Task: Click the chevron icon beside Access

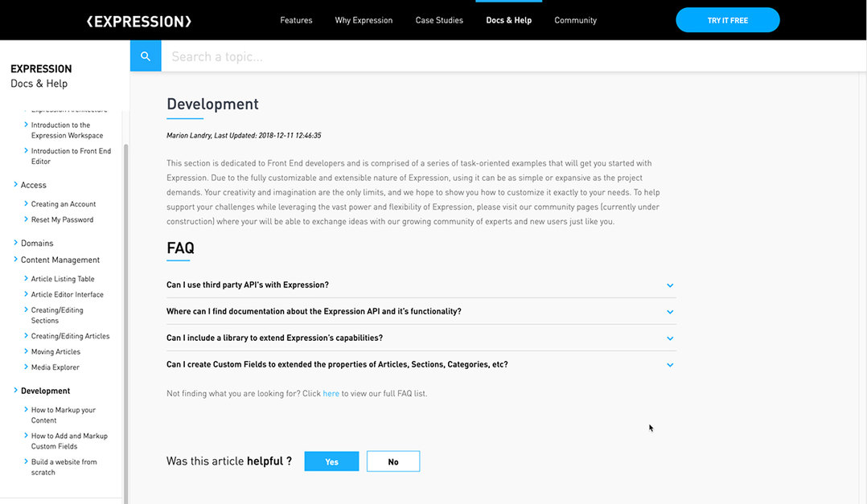Action: pos(15,185)
